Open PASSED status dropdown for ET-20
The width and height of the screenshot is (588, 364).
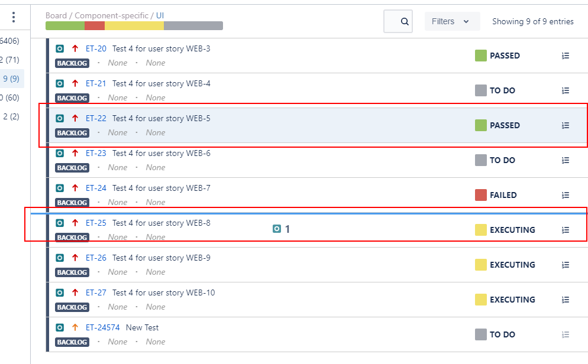pos(497,56)
